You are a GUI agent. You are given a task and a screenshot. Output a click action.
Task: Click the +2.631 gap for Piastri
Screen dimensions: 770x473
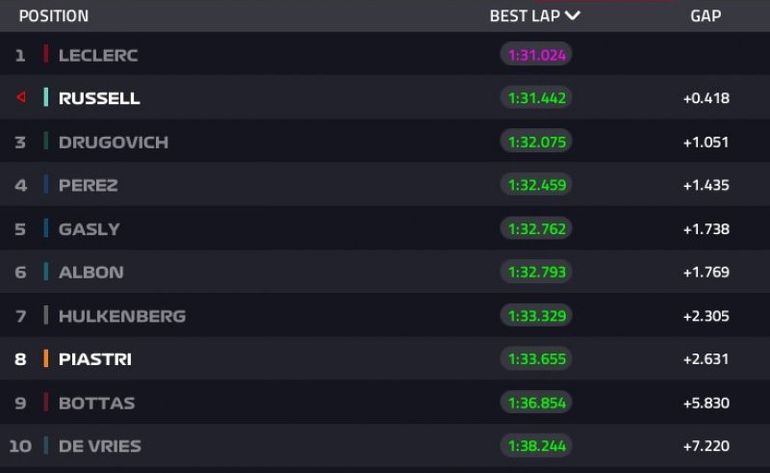point(706,359)
